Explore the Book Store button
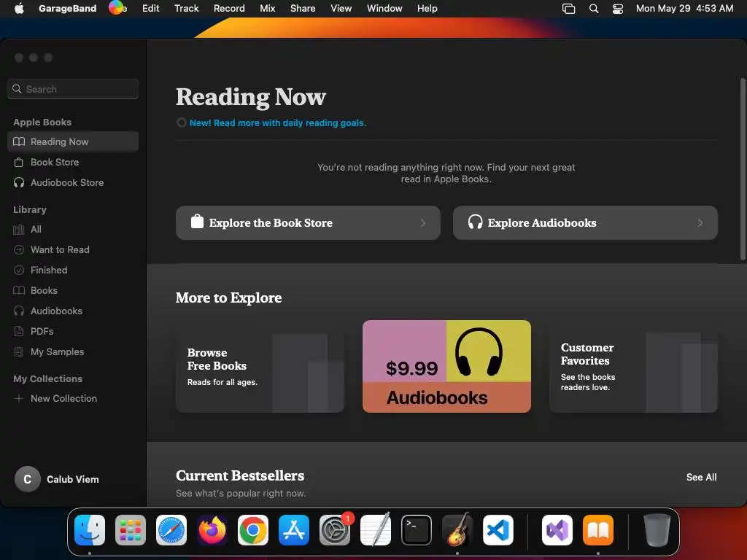The width and height of the screenshot is (747, 560). pos(308,223)
